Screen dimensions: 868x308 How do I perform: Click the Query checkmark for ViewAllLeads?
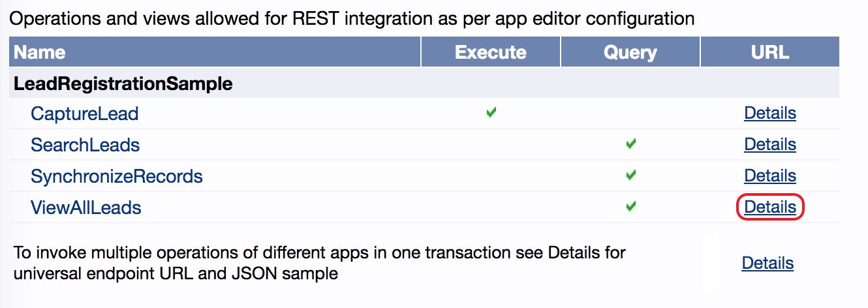630,206
